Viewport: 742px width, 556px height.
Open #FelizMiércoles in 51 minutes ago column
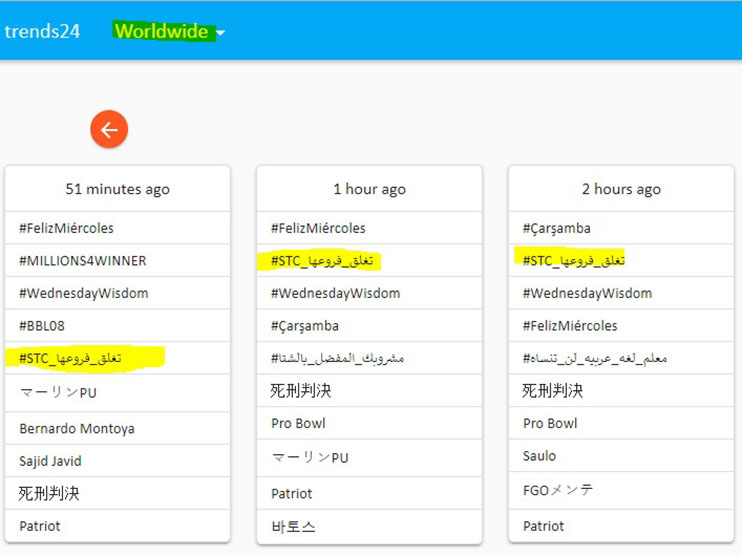click(x=66, y=228)
